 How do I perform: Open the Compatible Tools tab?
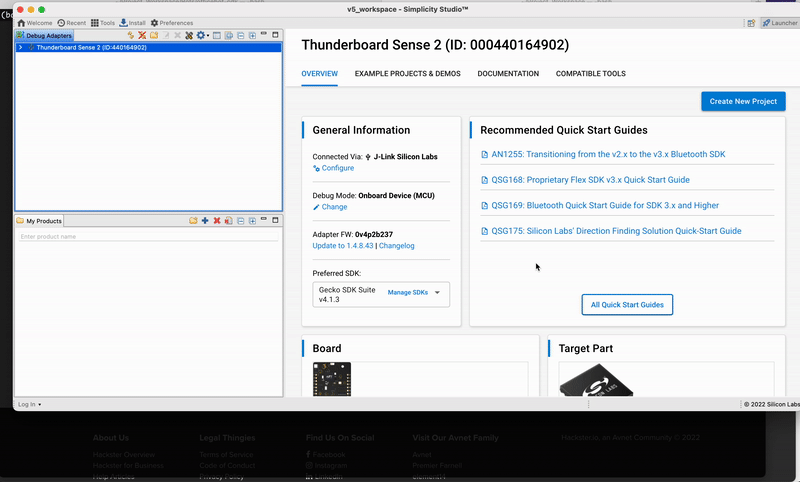click(x=591, y=73)
